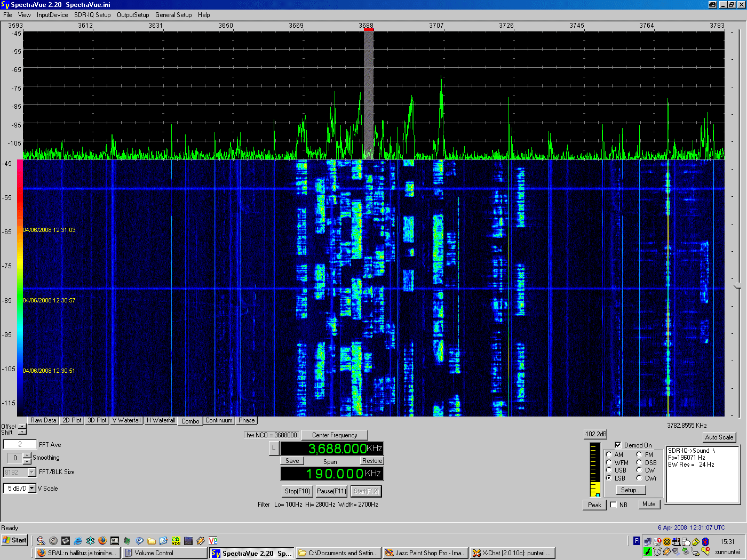Click the FI language indicator in taskbar
The height and width of the screenshot is (560, 747).
[637, 541]
